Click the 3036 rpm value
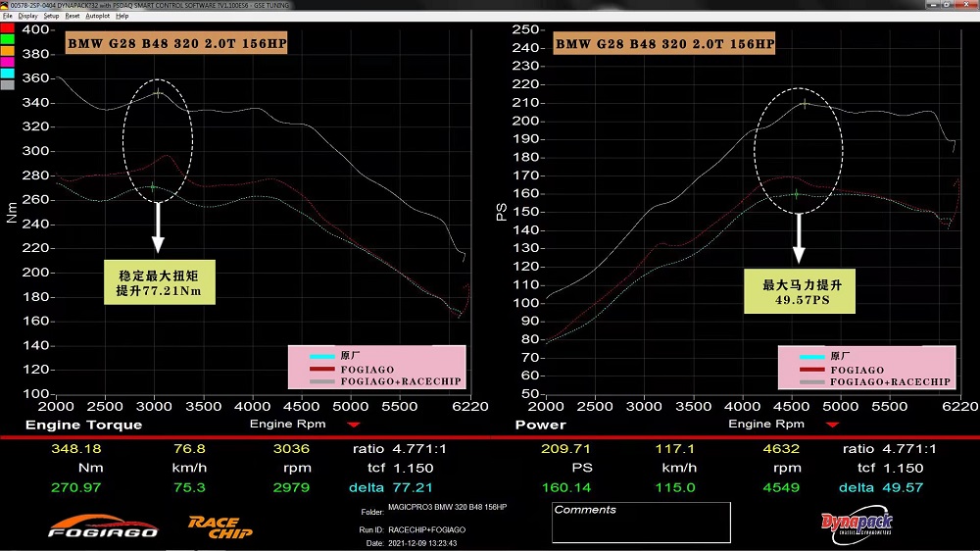This screenshot has height=551, width=980. point(291,449)
